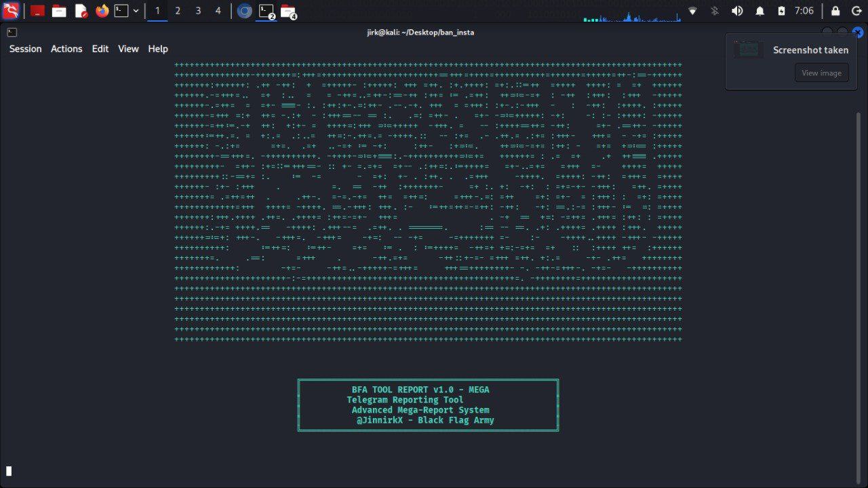Open the screenshot thumbnail in notification
Screen dimensions: 868x488
point(749,50)
